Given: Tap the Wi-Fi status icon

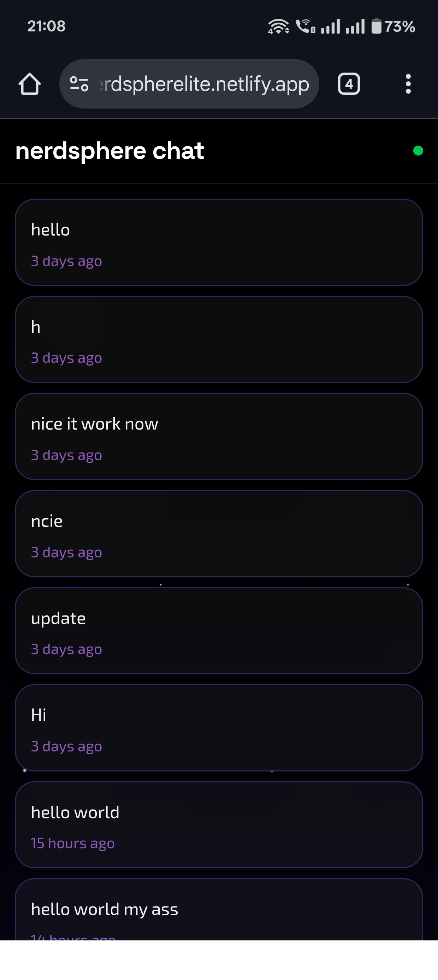Looking at the screenshot, I should (278, 26).
